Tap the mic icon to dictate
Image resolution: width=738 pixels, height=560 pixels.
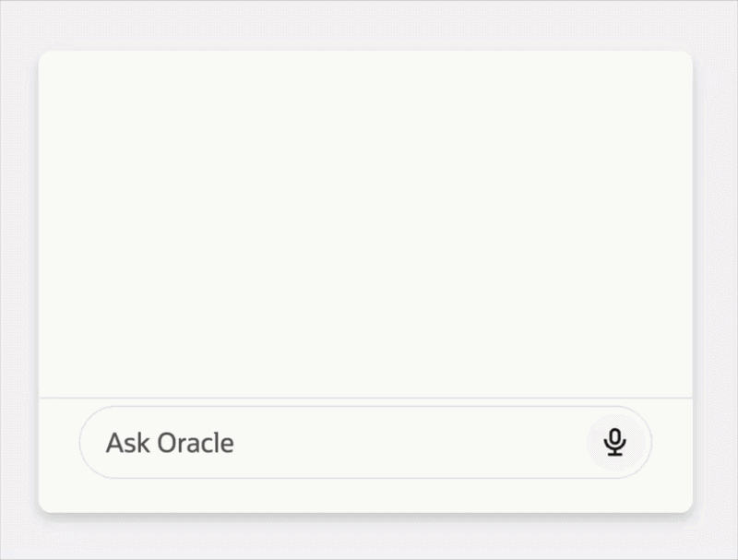615,443
